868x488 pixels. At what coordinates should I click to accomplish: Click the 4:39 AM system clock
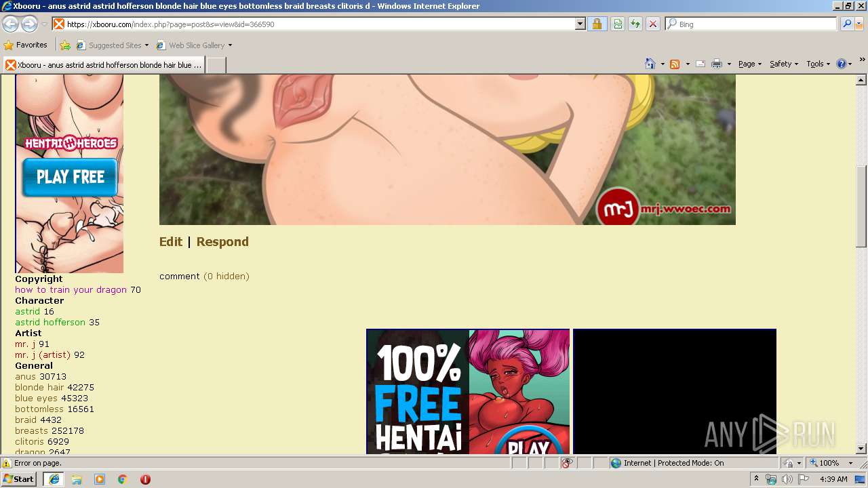point(833,479)
